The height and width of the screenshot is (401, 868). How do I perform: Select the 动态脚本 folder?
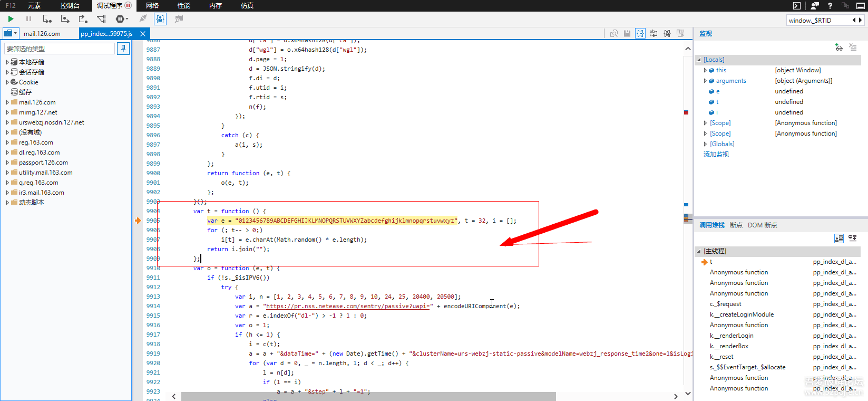pos(32,203)
